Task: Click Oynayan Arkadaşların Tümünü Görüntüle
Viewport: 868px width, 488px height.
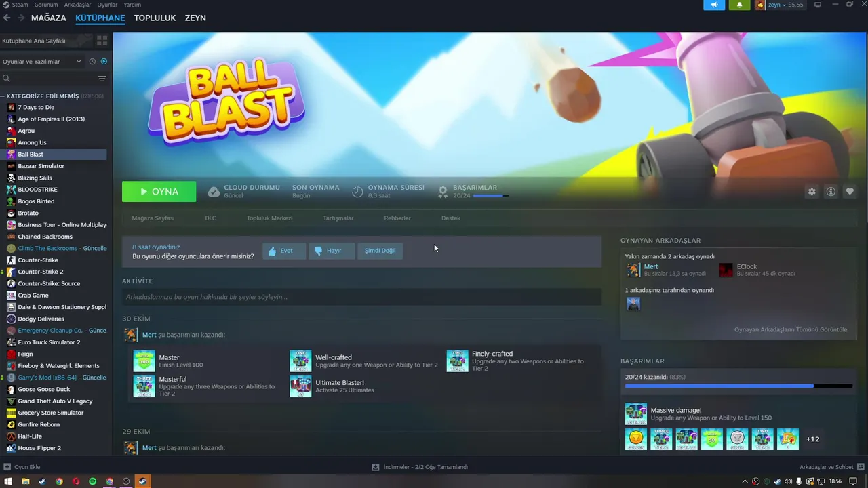Action: point(790,330)
